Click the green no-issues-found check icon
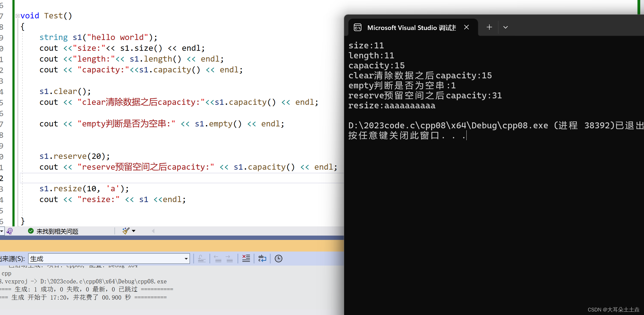This screenshot has height=315, width=644. click(31, 231)
